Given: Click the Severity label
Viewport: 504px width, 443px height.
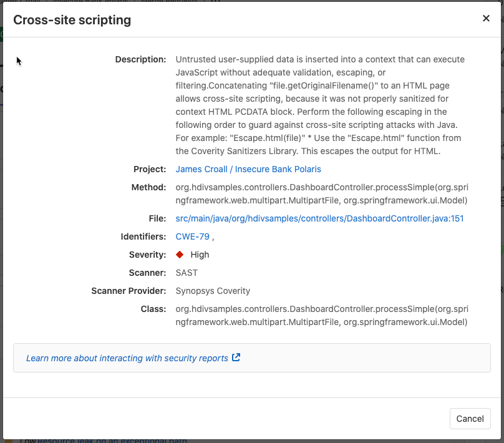Looking at the screenshot, I should click(x=147, y=255).
